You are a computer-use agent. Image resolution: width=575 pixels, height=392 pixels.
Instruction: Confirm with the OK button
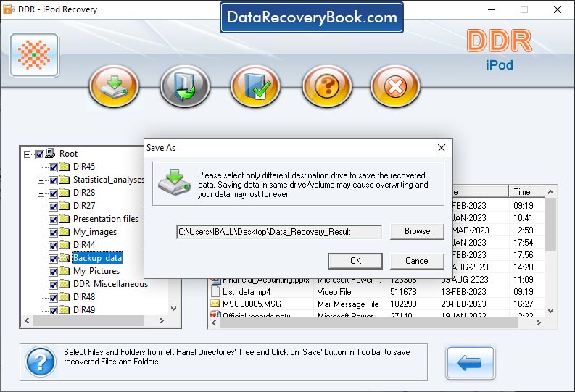(x=355, y=260)
